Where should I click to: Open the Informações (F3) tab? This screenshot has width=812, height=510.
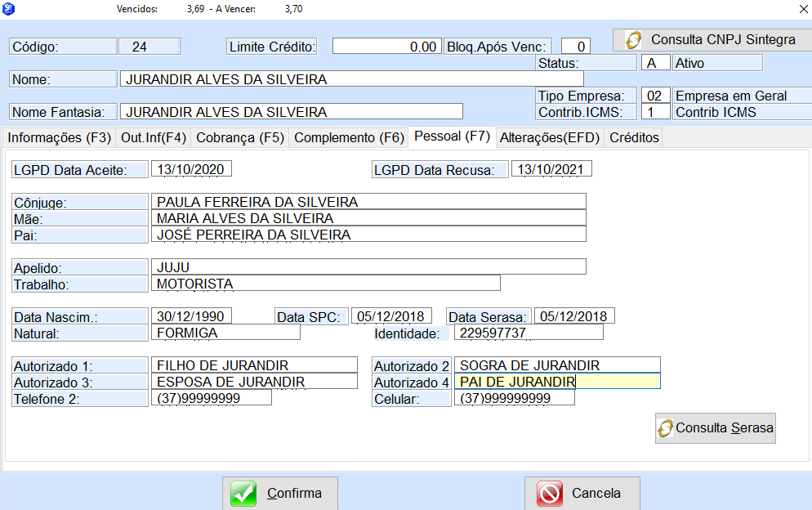[x=59, y=137]
